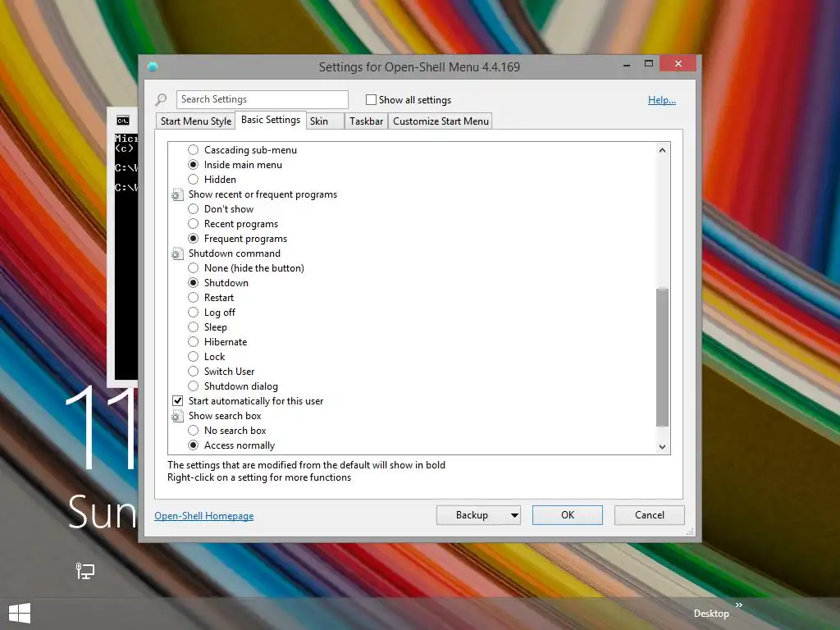
Task: Click the Show recent or frequent programs heading
Action: tap(263, 194)
